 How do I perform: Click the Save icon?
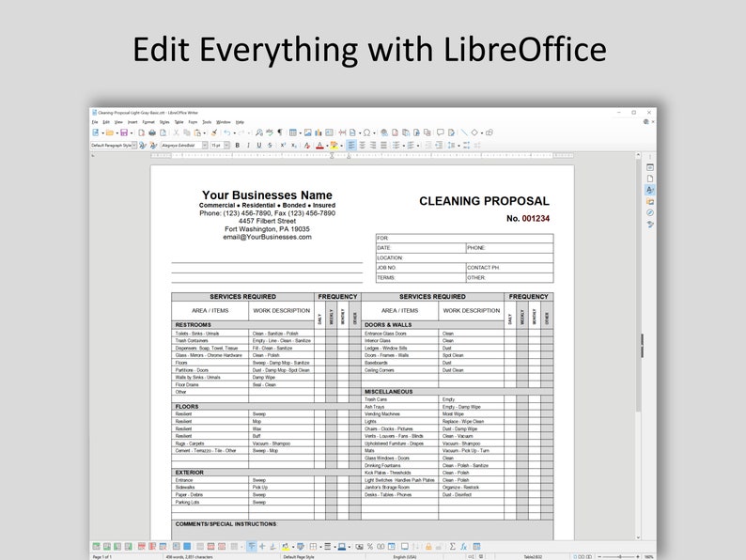point(124,132)
